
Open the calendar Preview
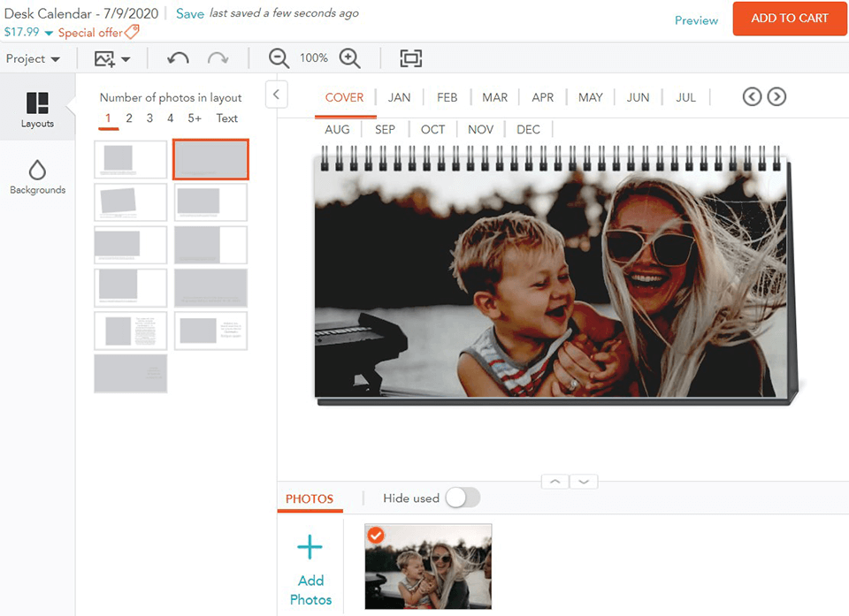[x=696, y=19]
